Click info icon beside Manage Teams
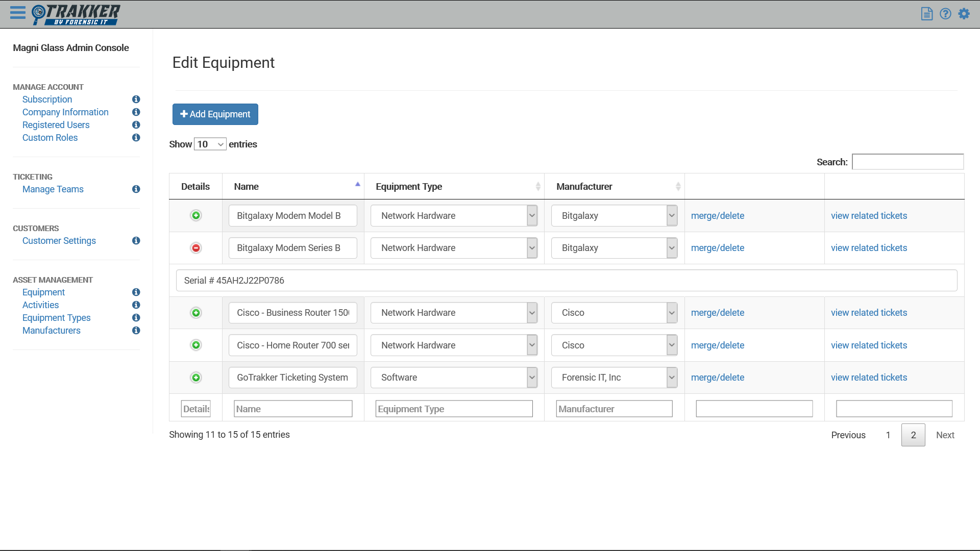The height and width of the screenshot is (551, 980). 136,189
